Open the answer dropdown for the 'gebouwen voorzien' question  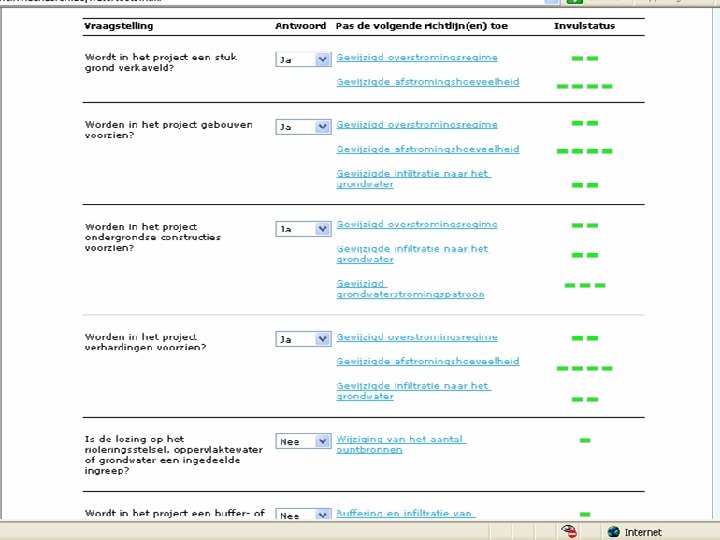coord(303,127)
